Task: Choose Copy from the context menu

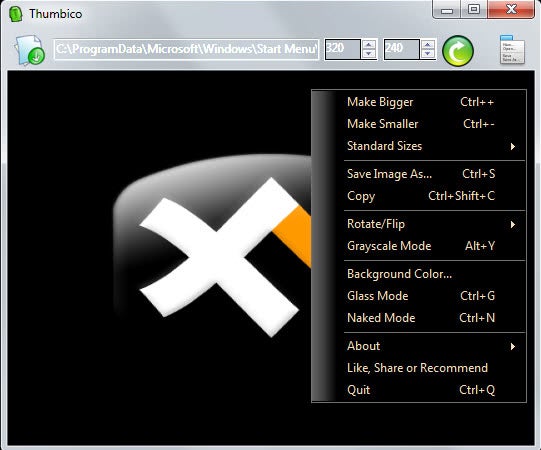Action: [x=419, y=196]
